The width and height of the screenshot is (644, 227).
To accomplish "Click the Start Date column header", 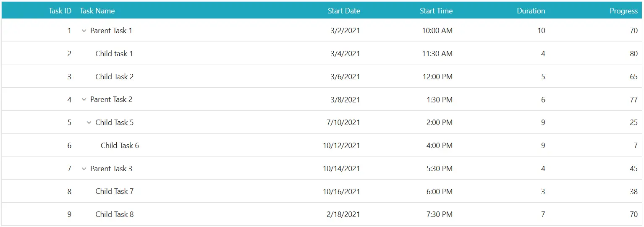I will click(x=344, y=11).
